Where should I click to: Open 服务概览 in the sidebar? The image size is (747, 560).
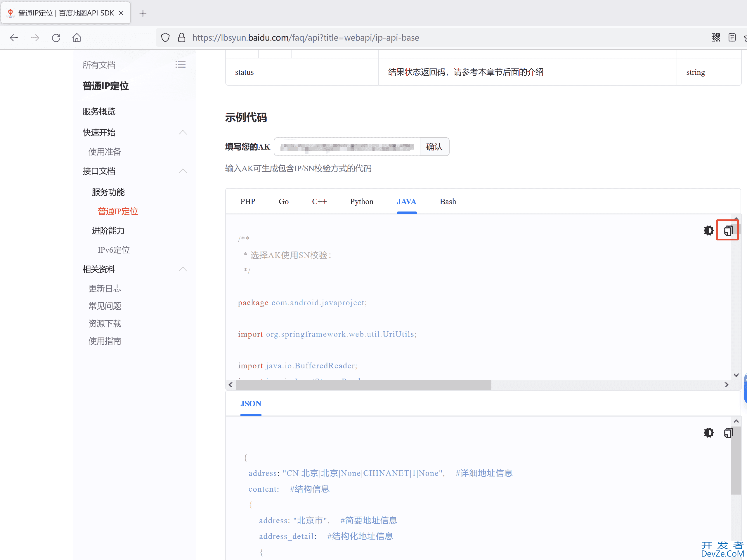pyautogui.click(x=99, y=112)
